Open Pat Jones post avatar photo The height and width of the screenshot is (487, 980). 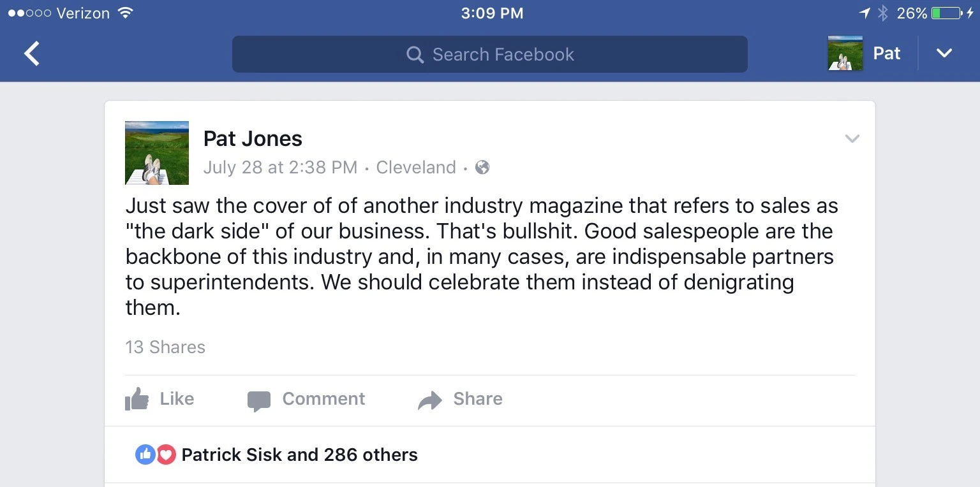(x=157, y=153)
